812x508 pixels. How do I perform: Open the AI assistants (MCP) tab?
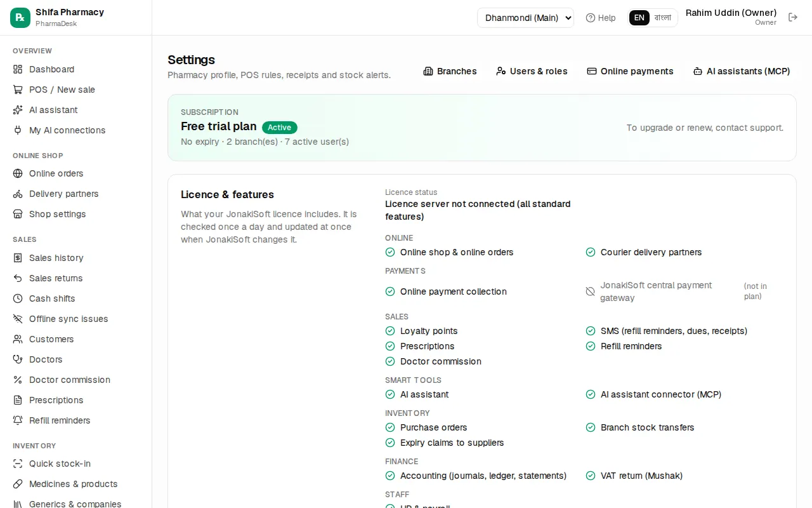click(742, 71)
